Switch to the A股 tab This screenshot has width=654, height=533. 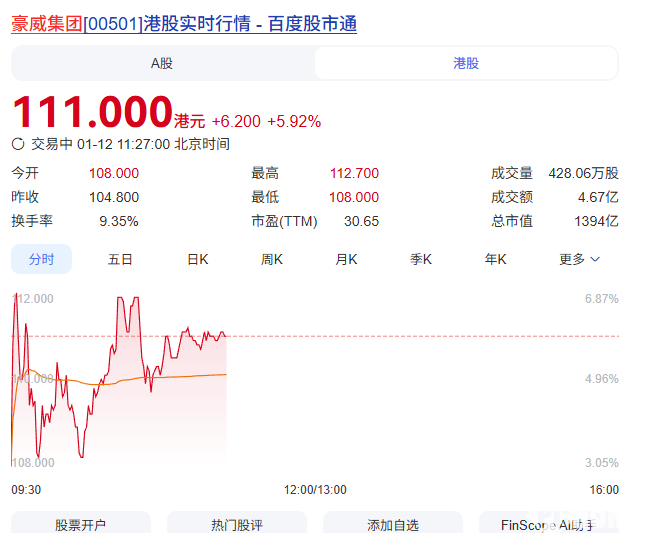click(x=162, y=63)
